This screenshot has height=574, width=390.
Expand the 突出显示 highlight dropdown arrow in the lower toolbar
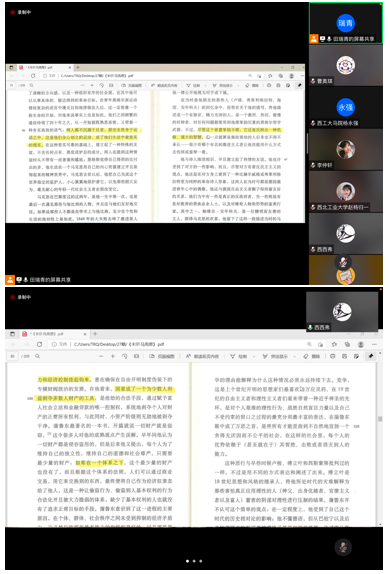pyautogui.click(x=294, y=356)
